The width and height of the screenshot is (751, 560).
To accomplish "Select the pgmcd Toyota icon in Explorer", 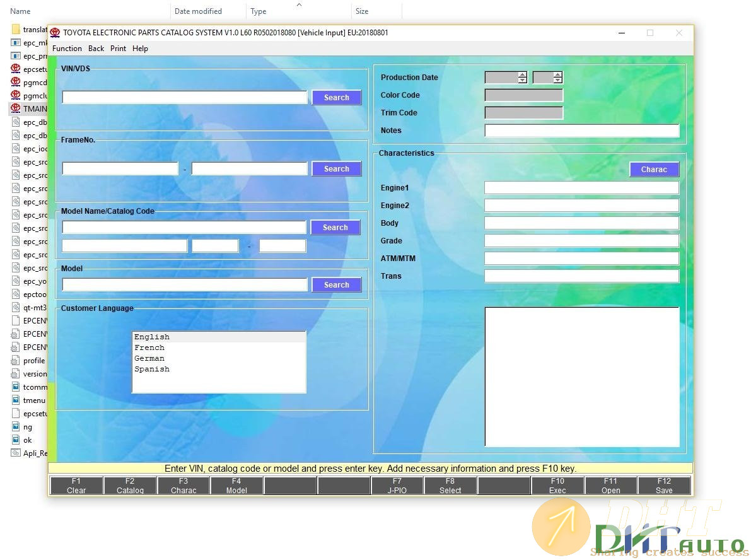I will click(16, 82).
